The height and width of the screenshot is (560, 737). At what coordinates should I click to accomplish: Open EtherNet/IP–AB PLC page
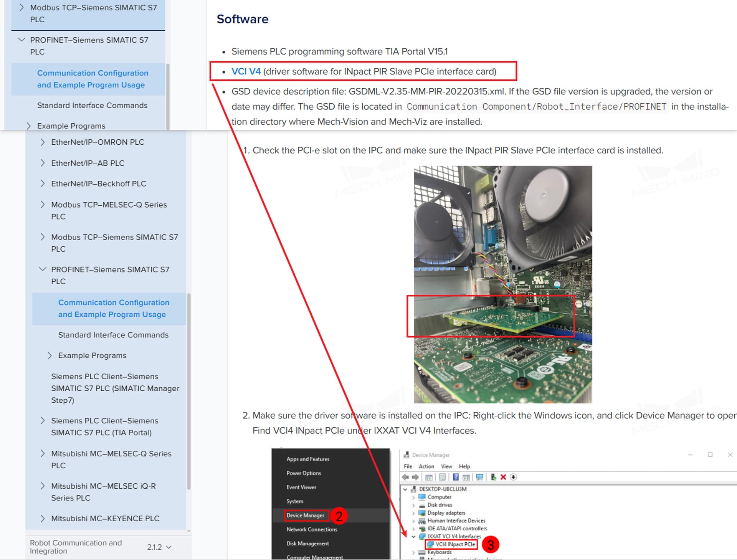(88, 163)
